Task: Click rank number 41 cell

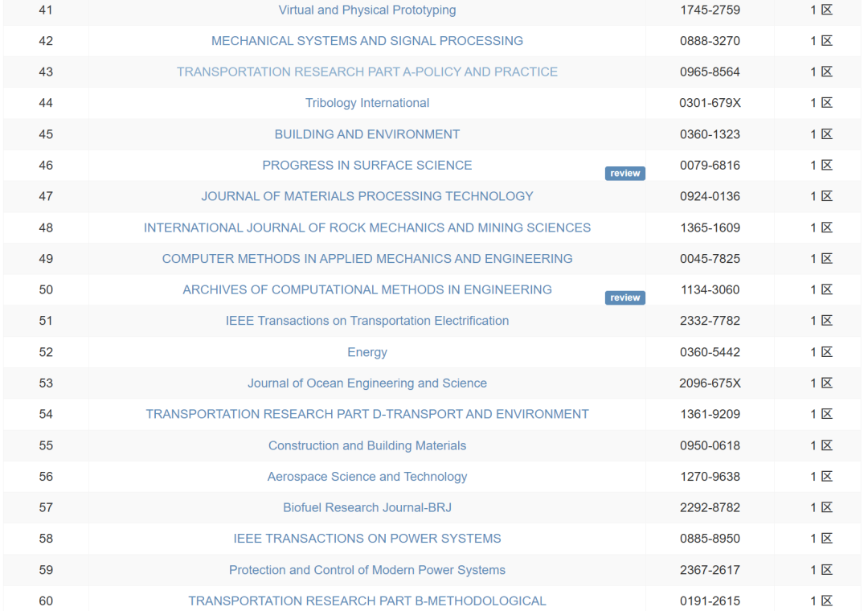Action: click(46, 10)
